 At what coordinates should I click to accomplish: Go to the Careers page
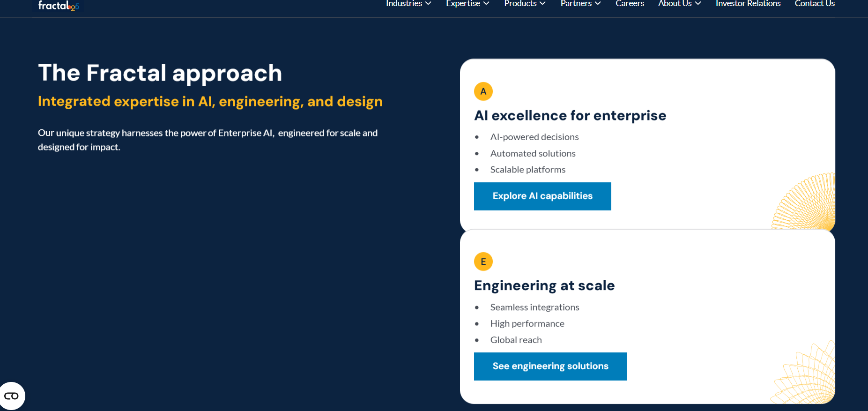coord(630,3)
